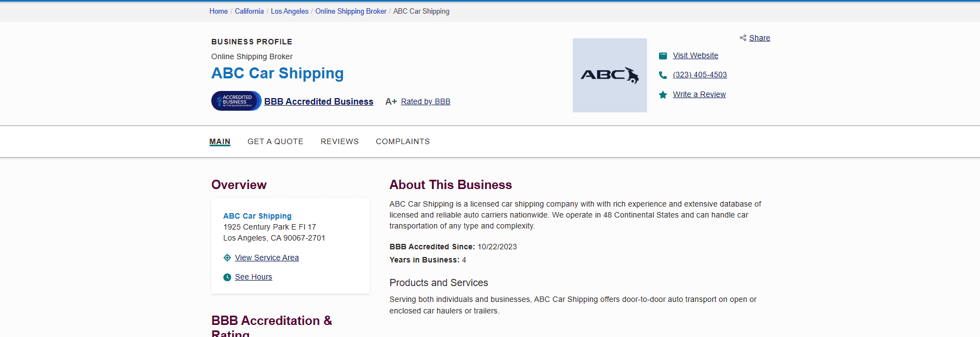The height and width of the screenshot is (337, 980).
Task: Click the BBB Accreditation & Rating heading
Action: tap(272, 326)
